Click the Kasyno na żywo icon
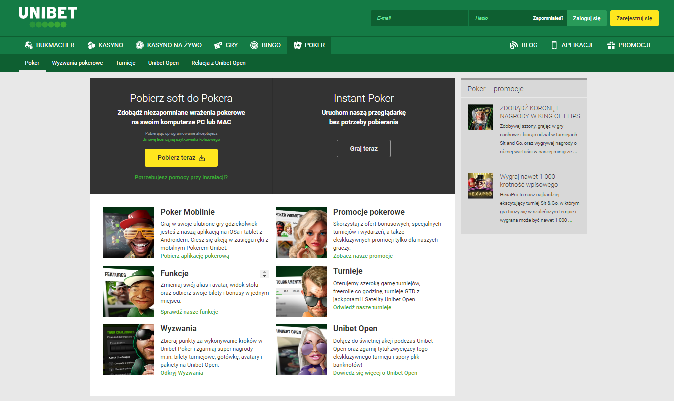The image size is (674, 401). tap(140, 45)
